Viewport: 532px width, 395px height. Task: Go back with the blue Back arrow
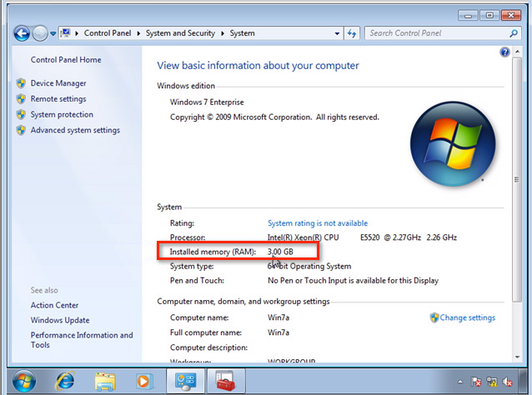pos(22,33)
